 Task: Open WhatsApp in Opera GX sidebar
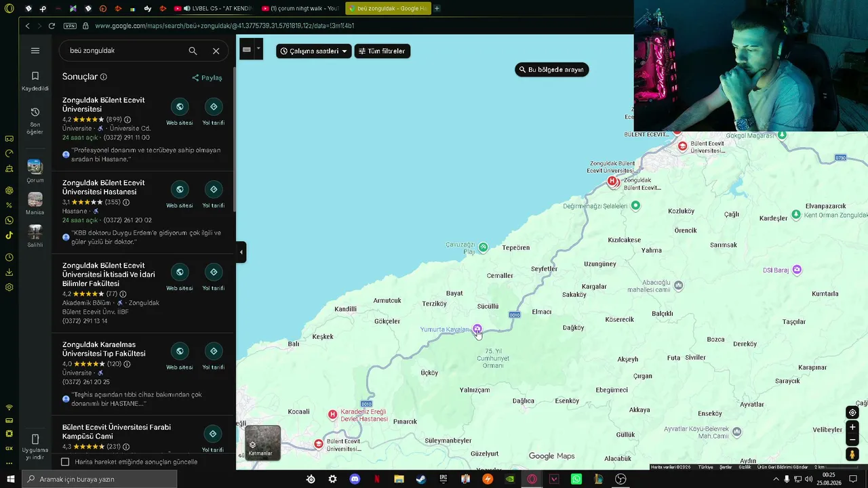click(9, 220)
